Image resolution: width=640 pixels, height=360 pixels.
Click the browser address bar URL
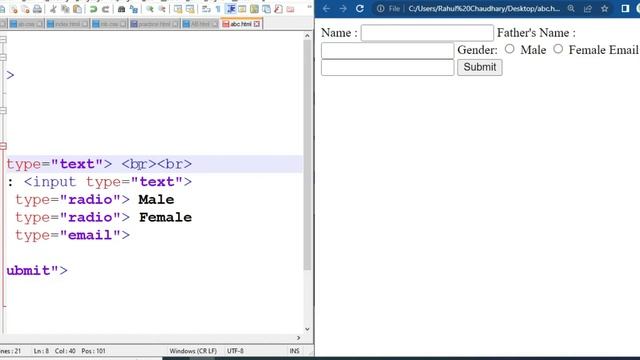(x=484, y=9)
